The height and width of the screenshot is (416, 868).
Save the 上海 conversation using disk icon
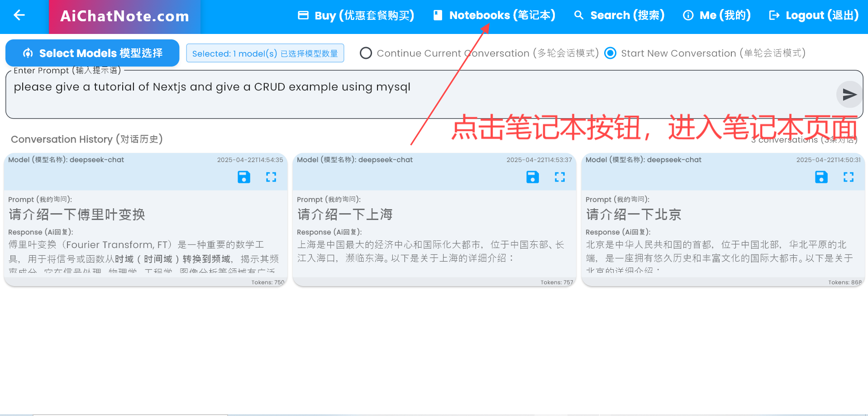pos(532,177)
